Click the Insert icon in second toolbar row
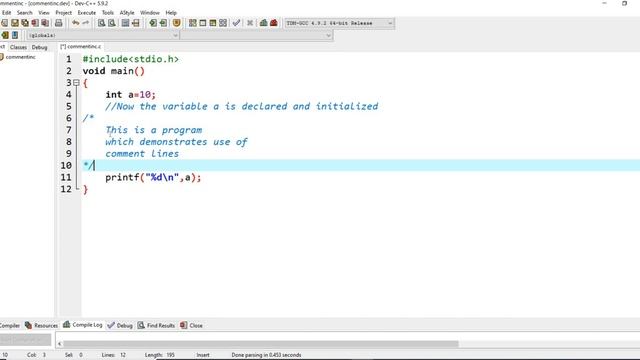 [5, 35]
